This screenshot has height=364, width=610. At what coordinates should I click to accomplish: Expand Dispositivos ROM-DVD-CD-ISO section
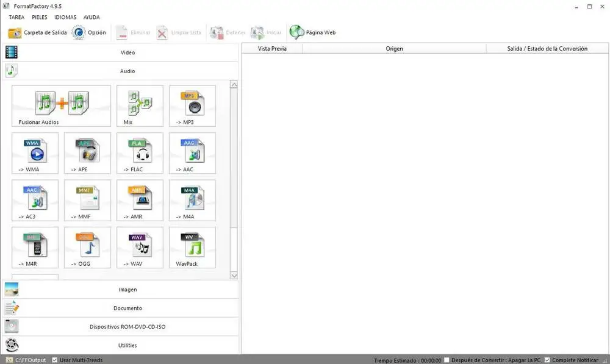pyautogui.click(x=120, y=327)
